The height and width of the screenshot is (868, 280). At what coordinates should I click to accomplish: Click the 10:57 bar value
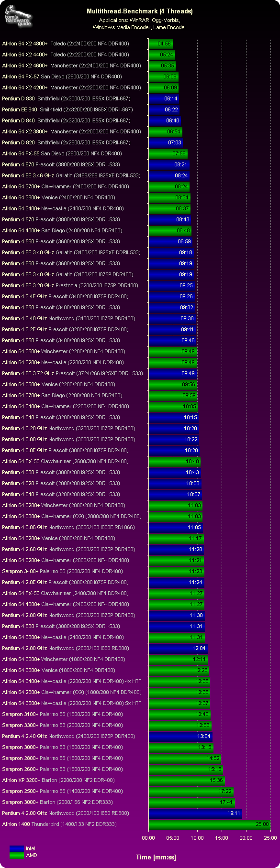[x=193, y=494]
